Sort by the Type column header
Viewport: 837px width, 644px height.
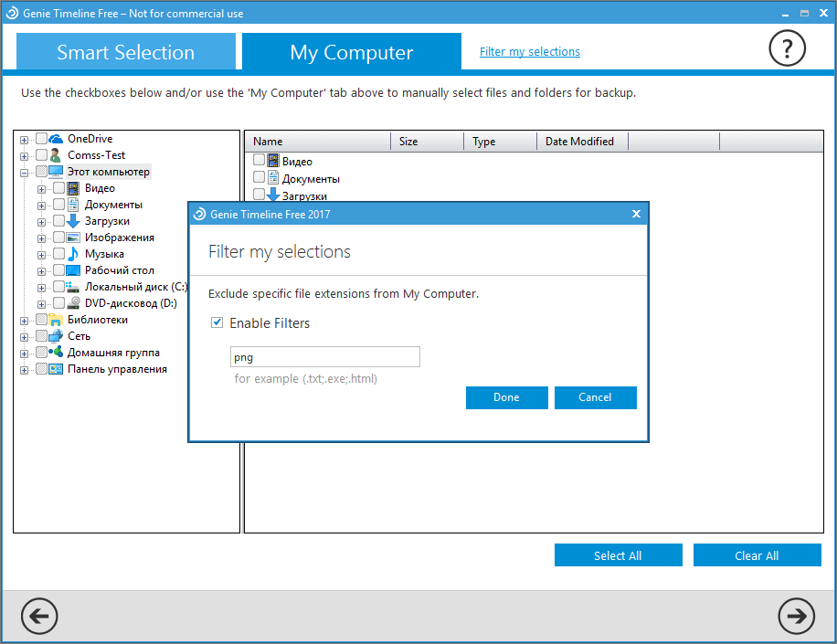500,142
